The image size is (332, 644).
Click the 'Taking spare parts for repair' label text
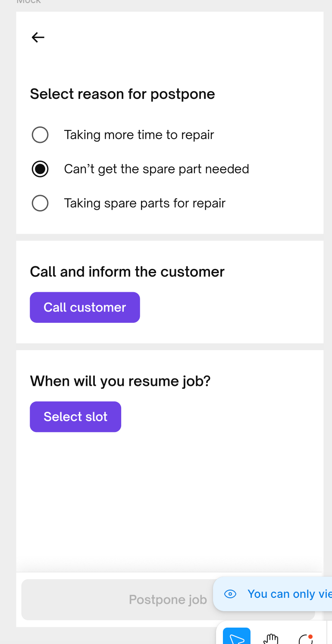coord(144,203)
